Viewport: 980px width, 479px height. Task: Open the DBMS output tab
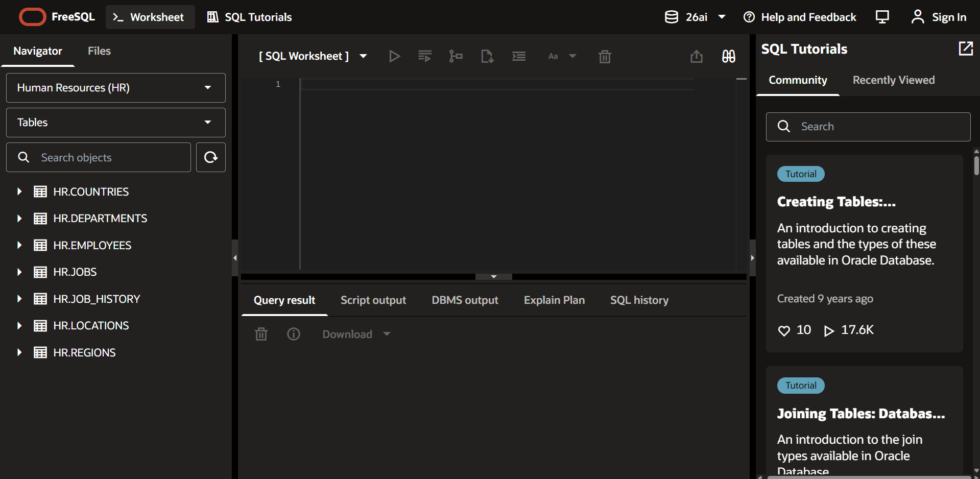pos(465,300)
